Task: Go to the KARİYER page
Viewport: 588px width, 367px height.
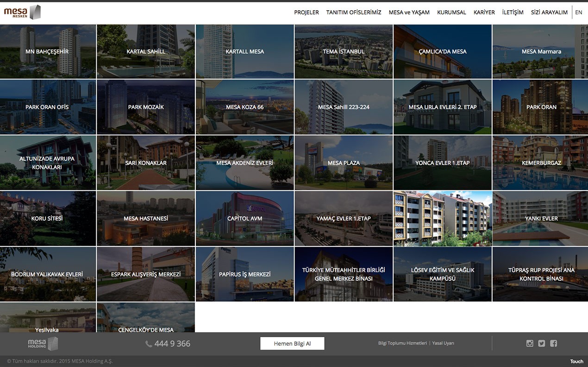Action: [484, 13]
